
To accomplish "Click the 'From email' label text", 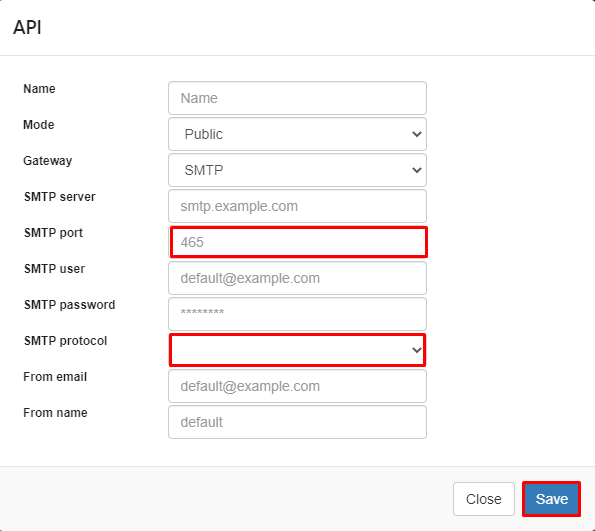I will (55, 377).
